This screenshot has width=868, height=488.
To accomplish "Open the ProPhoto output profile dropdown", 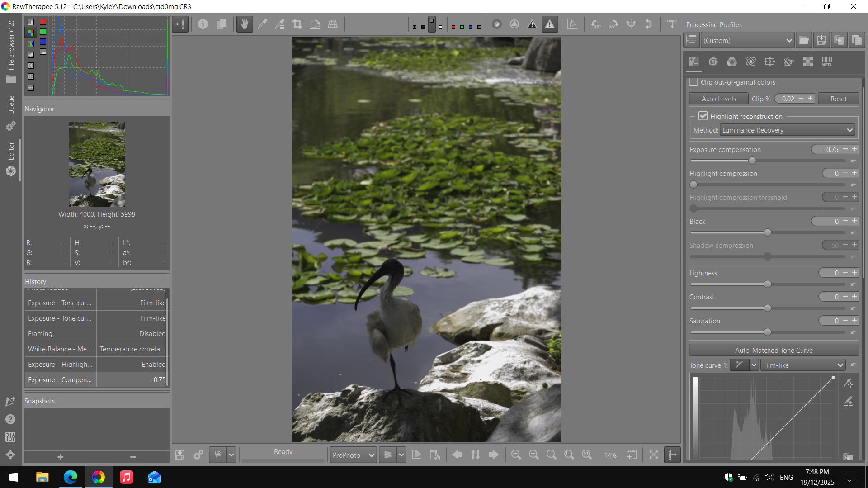I will 353,455.
